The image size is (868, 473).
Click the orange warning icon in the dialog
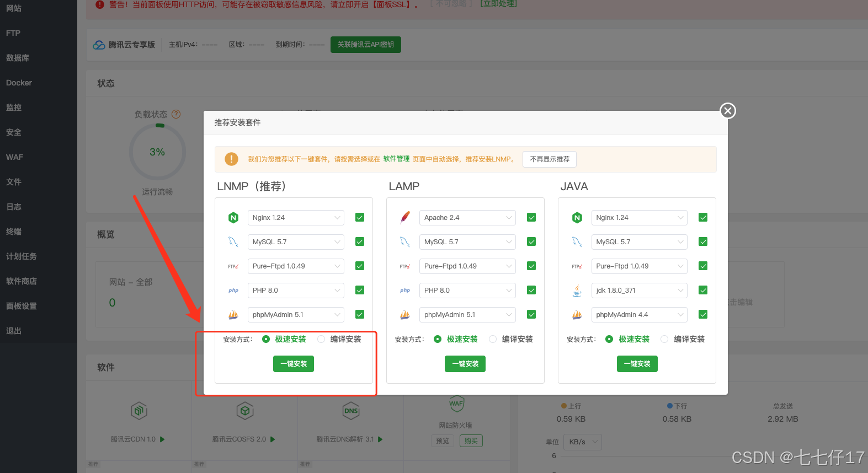pyautogui.click(x=231, y=159)
